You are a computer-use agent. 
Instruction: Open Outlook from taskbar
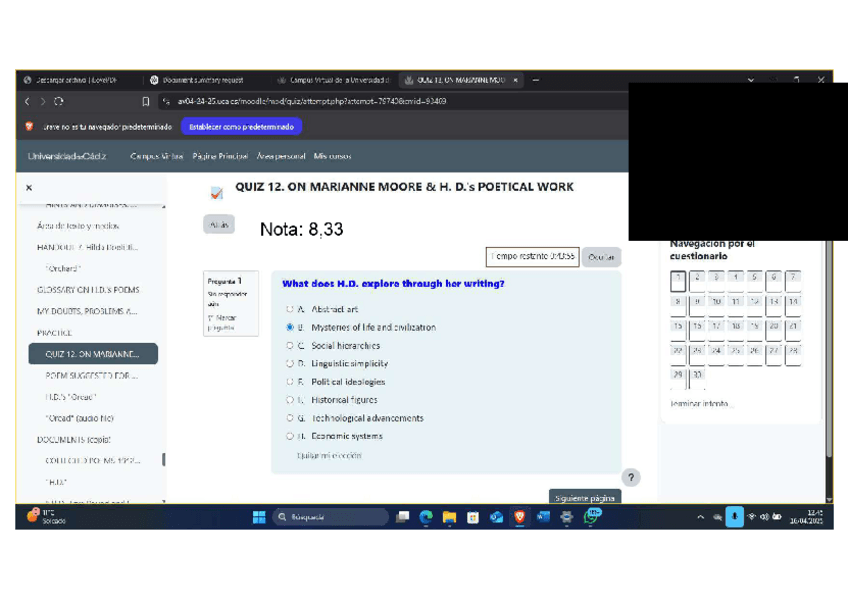[496, 517]
